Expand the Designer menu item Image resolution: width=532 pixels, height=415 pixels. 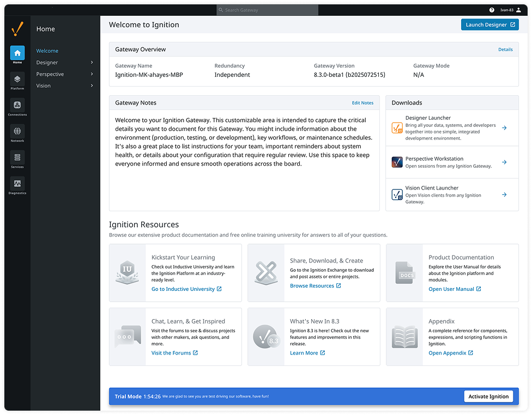click(x=65, y=63)
